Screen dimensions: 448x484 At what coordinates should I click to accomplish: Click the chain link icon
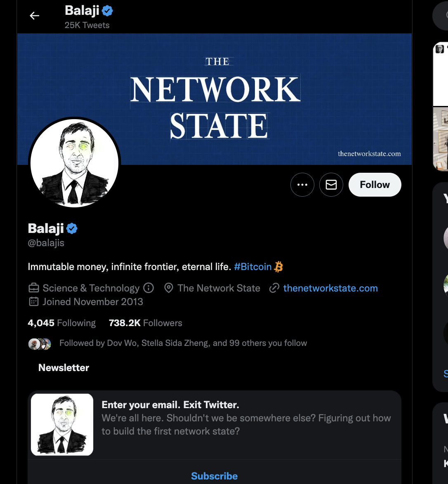[x=274, y=288]
